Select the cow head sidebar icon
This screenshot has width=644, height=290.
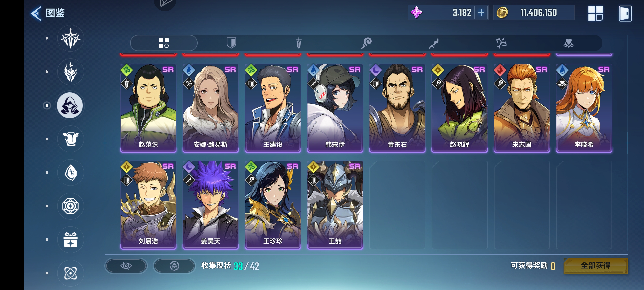click(70, 139)
